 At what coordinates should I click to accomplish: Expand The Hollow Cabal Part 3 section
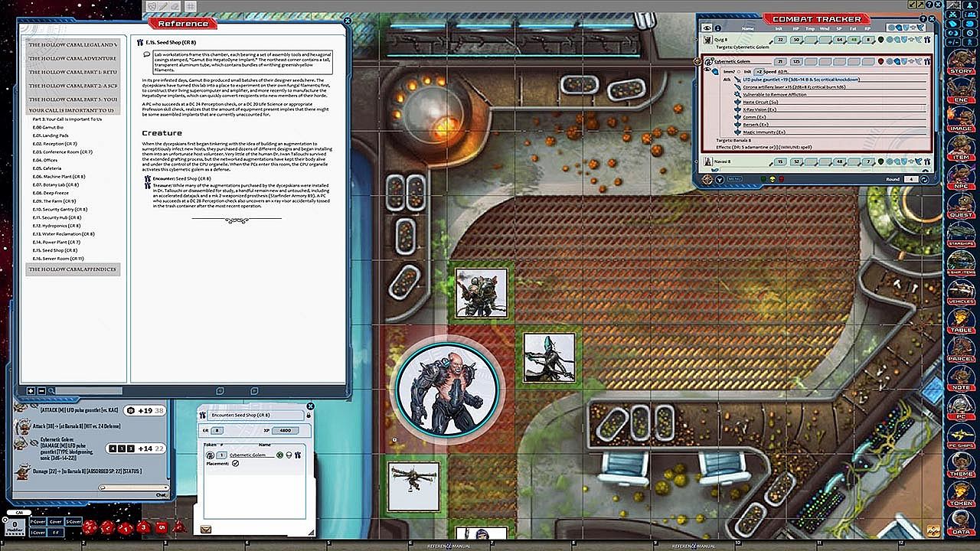(73, 99)
